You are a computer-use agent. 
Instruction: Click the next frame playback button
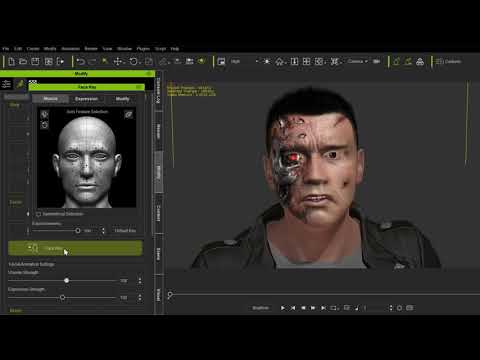coord(313,308)
